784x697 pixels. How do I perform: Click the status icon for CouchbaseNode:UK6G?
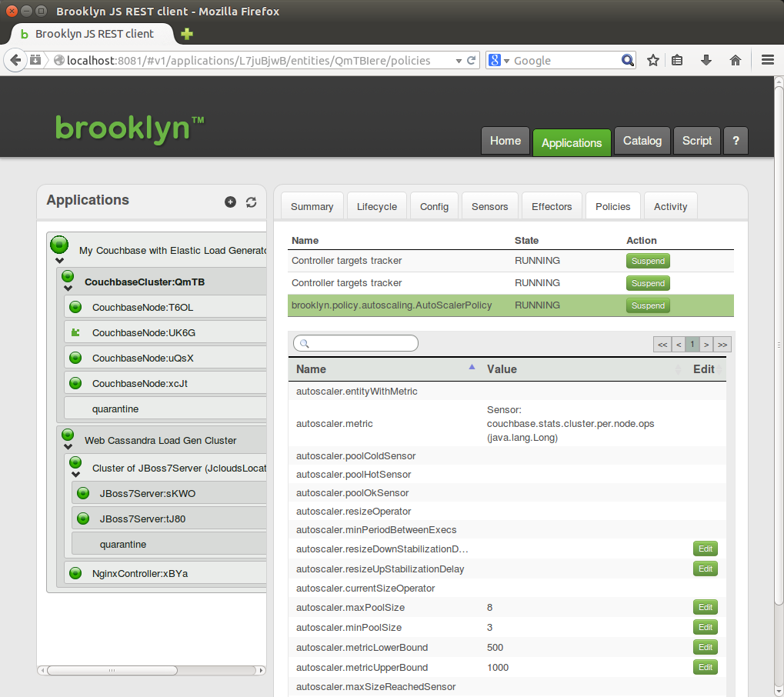point(75,332)
